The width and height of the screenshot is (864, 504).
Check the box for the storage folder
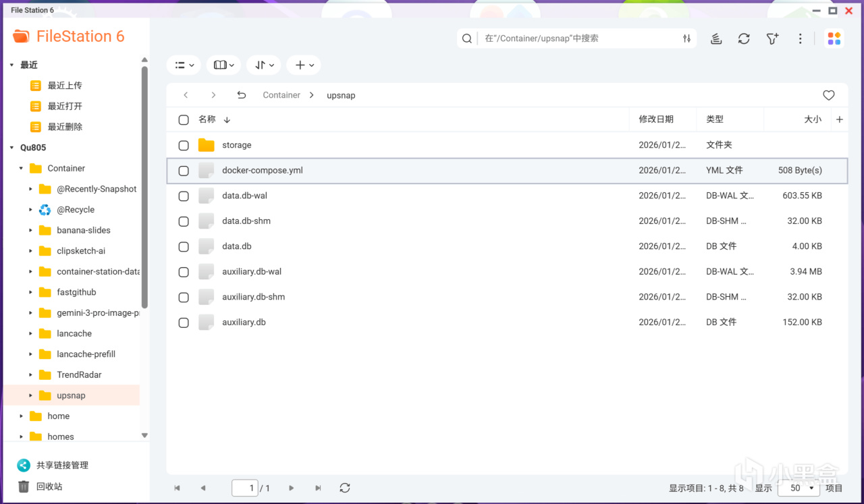[184, 145]
